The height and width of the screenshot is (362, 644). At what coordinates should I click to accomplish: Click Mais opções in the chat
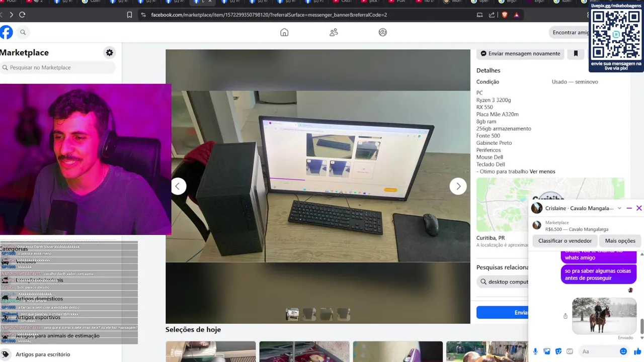tap(620, 241)
